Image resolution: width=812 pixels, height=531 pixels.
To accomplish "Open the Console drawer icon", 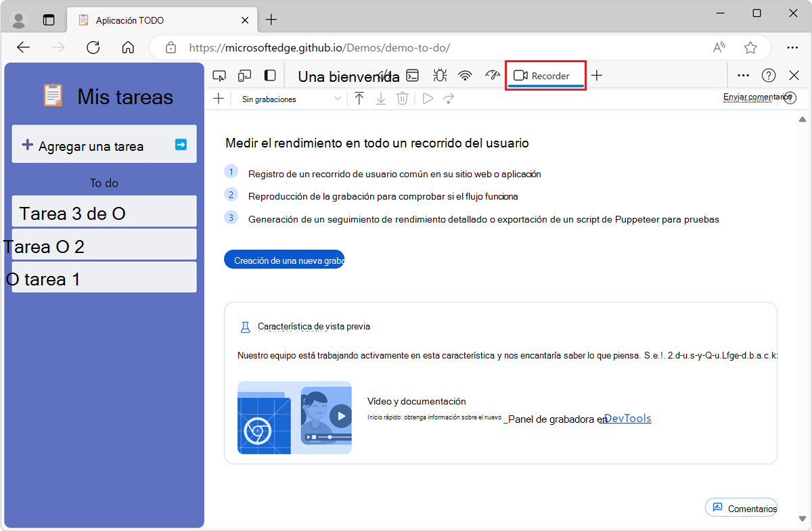I will coord(412,75).
